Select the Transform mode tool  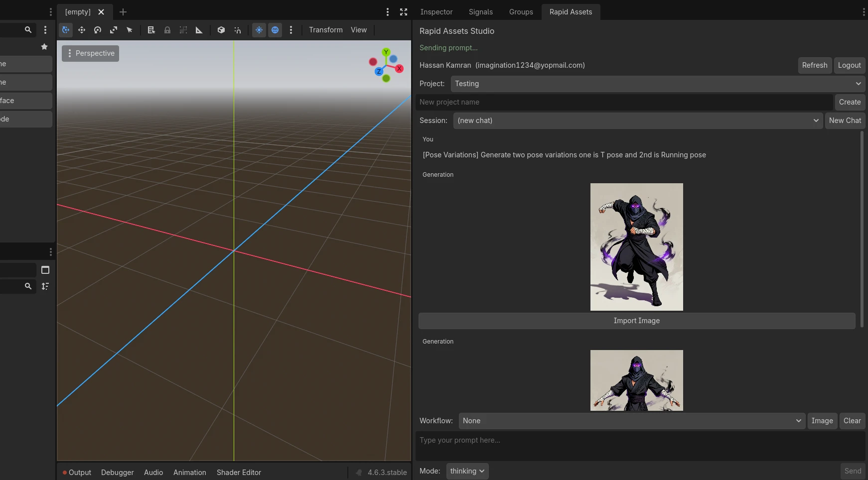pyautogui.click(x=66, y=30)
